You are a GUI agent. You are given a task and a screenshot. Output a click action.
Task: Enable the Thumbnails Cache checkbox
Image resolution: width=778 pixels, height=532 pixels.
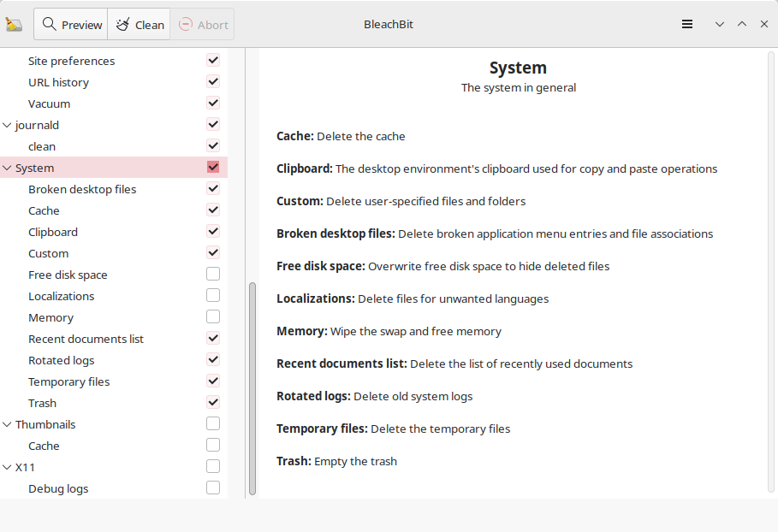[x=213, y=446]
